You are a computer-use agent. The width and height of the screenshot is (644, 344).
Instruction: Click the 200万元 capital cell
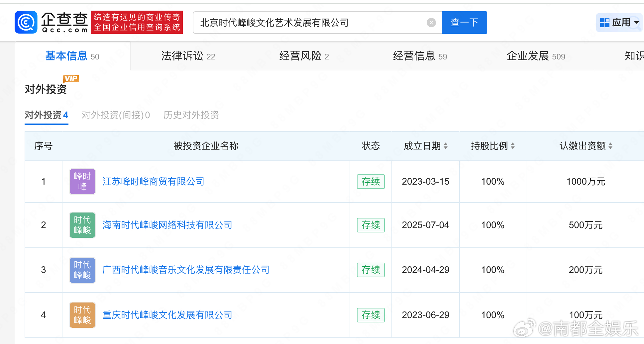click(x=586, y=270)
